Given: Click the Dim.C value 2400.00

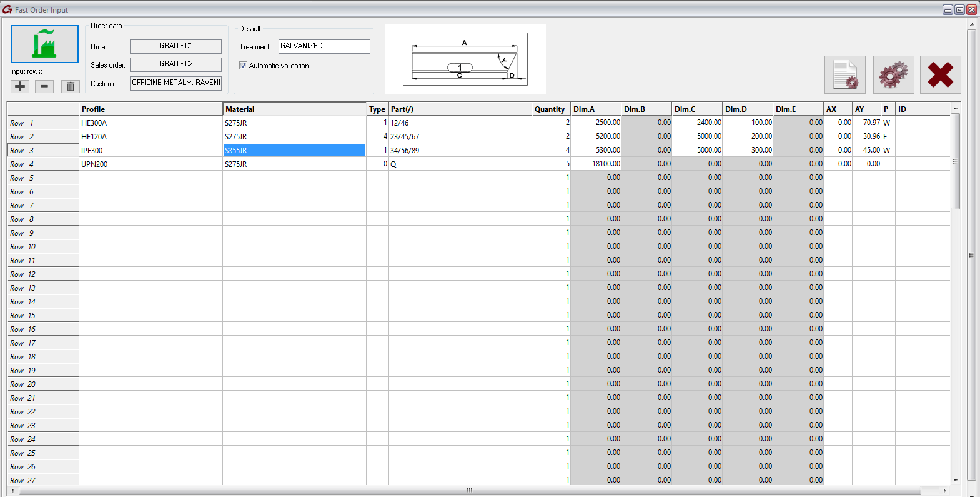Looking at the screenshot, I should pos(697,123).
